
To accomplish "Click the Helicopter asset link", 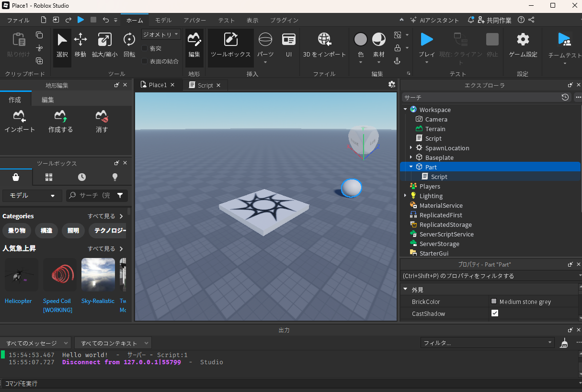I will 18,301.
